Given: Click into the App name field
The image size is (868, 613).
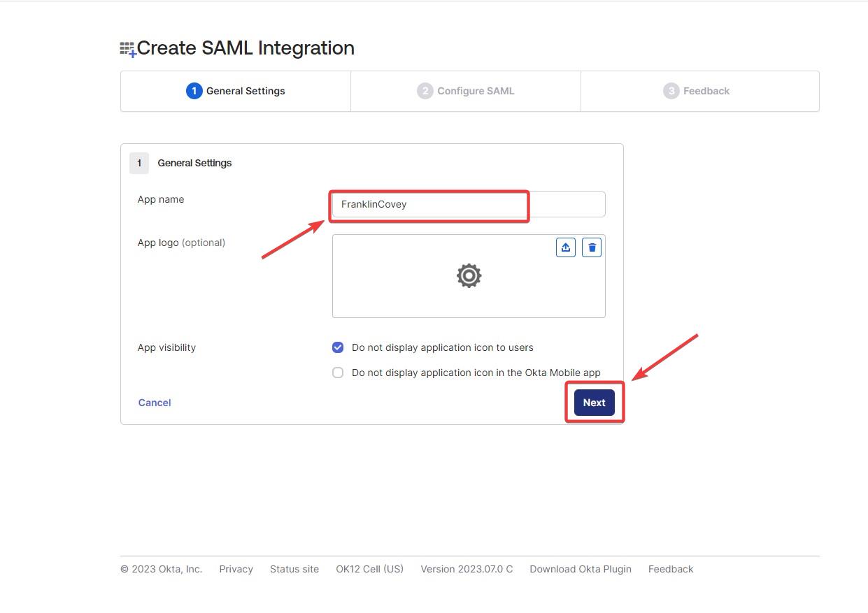Looking at the screenshot, I should 468,204.
